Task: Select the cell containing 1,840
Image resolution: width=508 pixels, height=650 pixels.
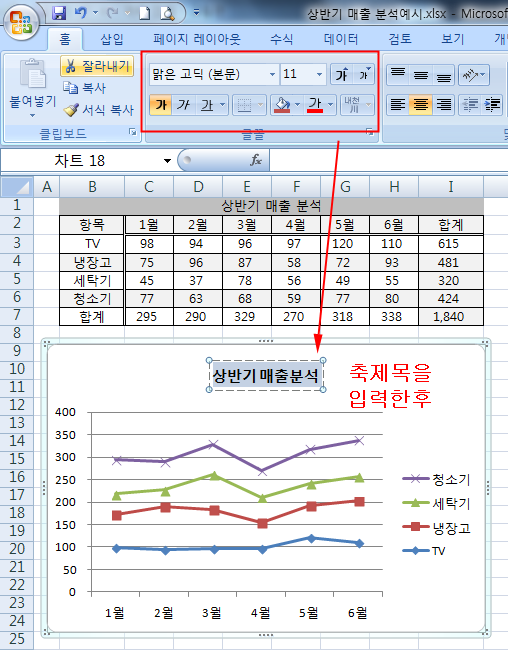Action: [451, 316]
